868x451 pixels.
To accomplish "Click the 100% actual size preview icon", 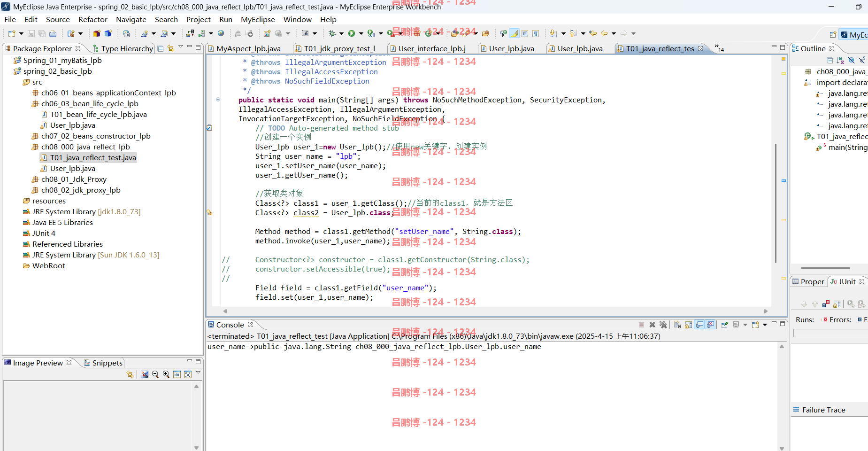I will (x=177, y=374).
